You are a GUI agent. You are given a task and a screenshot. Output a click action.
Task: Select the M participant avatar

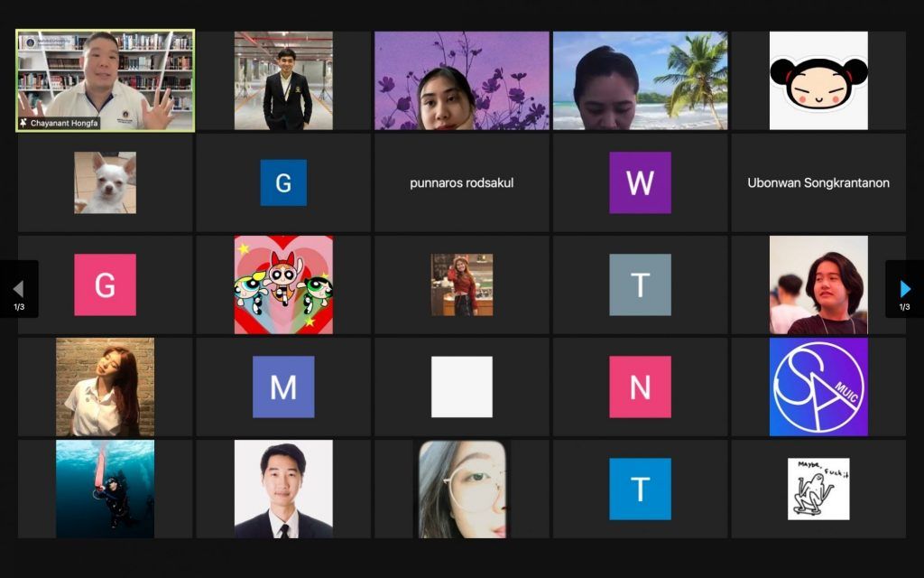coord(283,387)
